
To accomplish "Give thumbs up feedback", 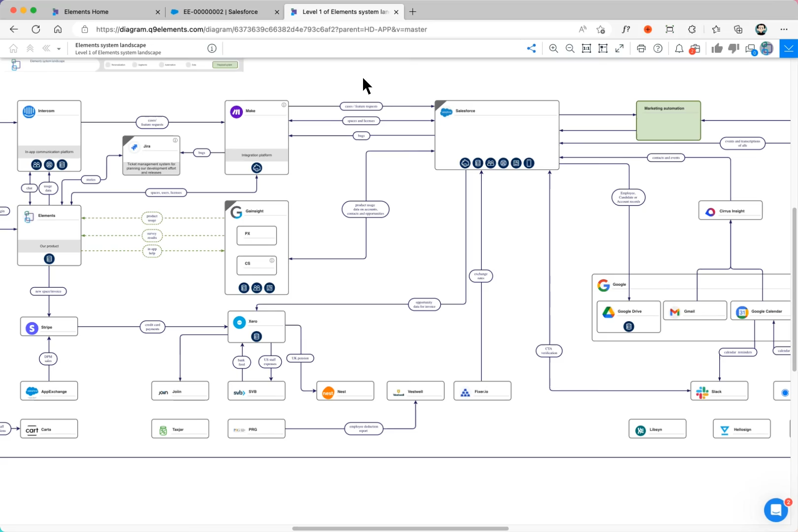I will tap(717, 48).
